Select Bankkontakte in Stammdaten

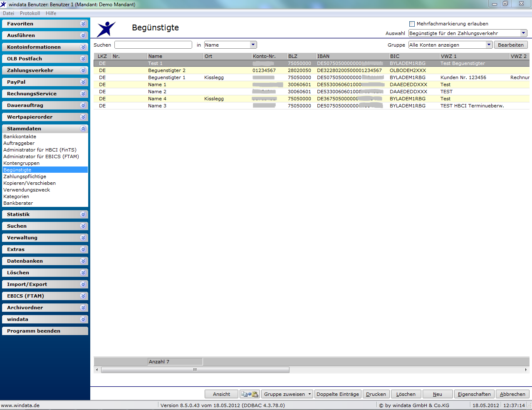(x=20, y=137)
